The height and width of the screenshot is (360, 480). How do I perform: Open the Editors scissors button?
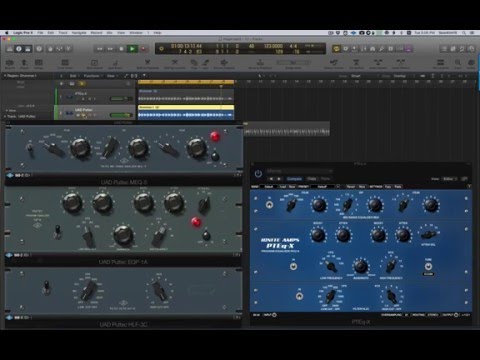68,49
